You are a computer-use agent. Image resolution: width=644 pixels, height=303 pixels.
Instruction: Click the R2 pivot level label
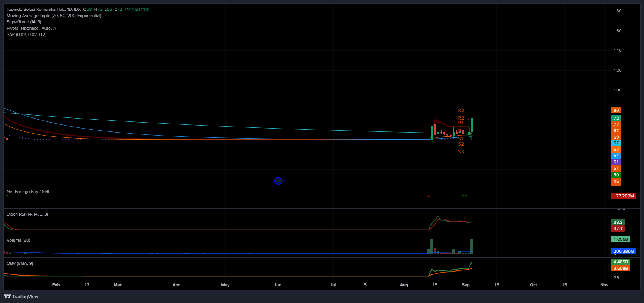461,118
